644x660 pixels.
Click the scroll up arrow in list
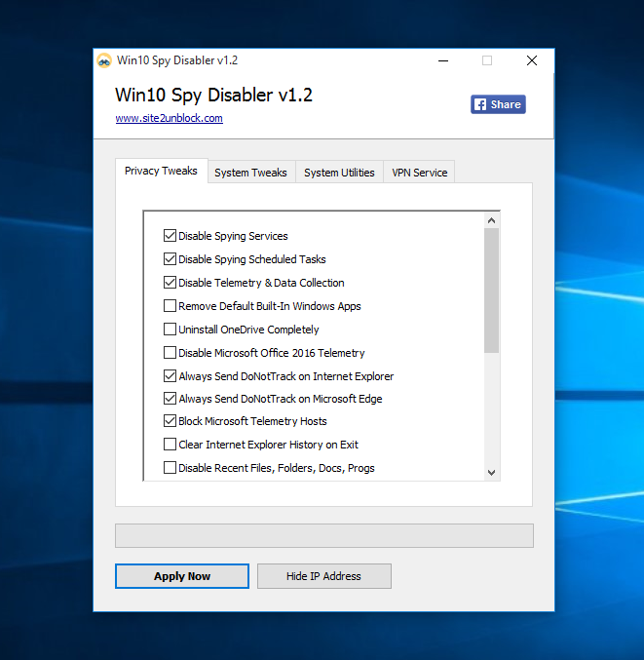[x=491, y=220]
